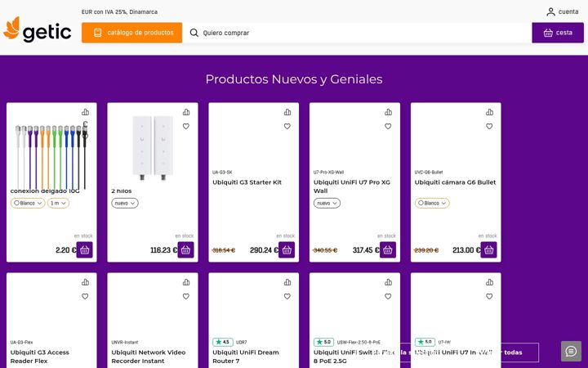This screenshot has width=588, height=368.
Task: Click the UVC-G6-Bullet product code
Action: pos(429,173)
